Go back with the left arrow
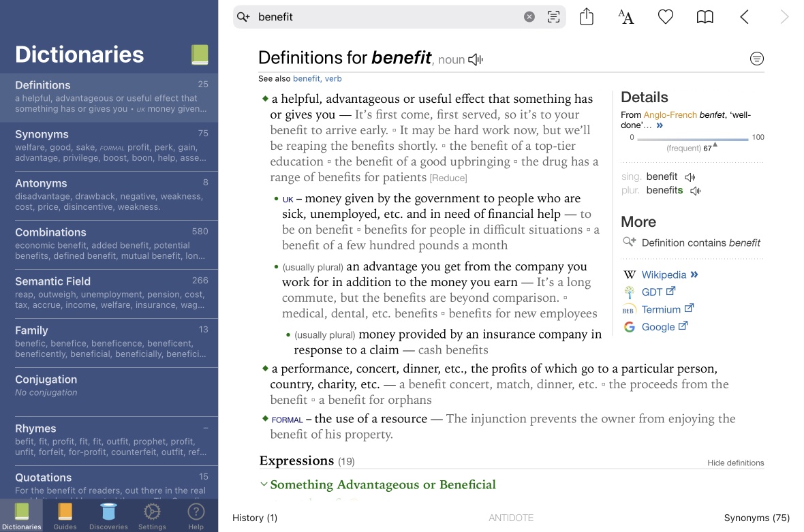The image size is (804, 532). (744, 17)
